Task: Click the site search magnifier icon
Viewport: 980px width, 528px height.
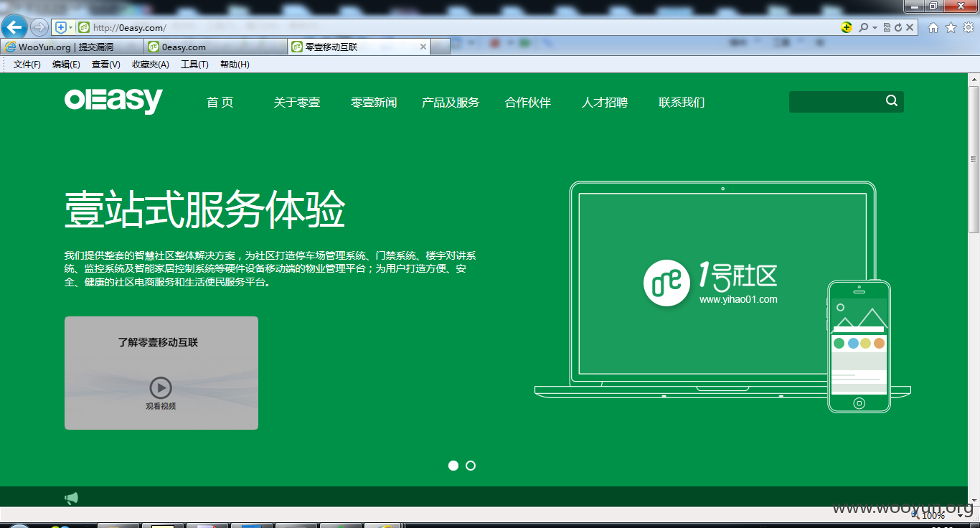Action: coord(892,101)
